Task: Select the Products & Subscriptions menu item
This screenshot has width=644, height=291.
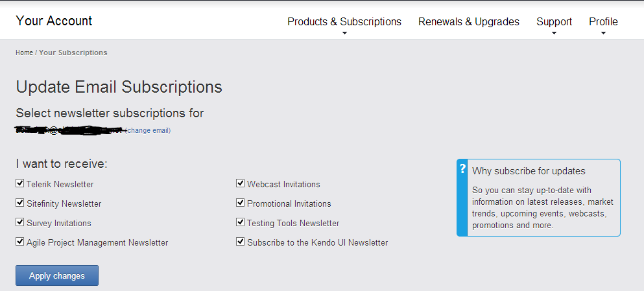Action: coord(344,21)
